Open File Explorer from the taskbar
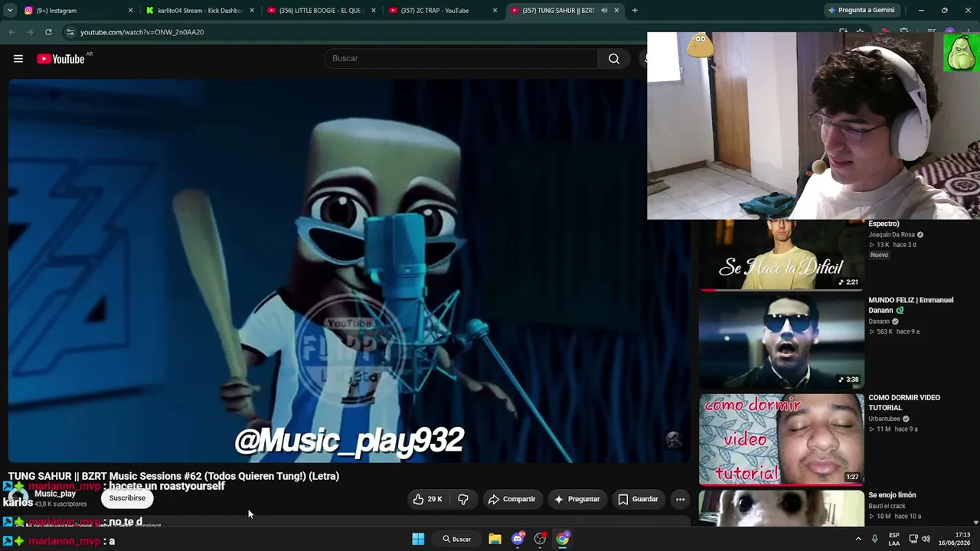This screenshot has height=551, width=980. [495, 539]
